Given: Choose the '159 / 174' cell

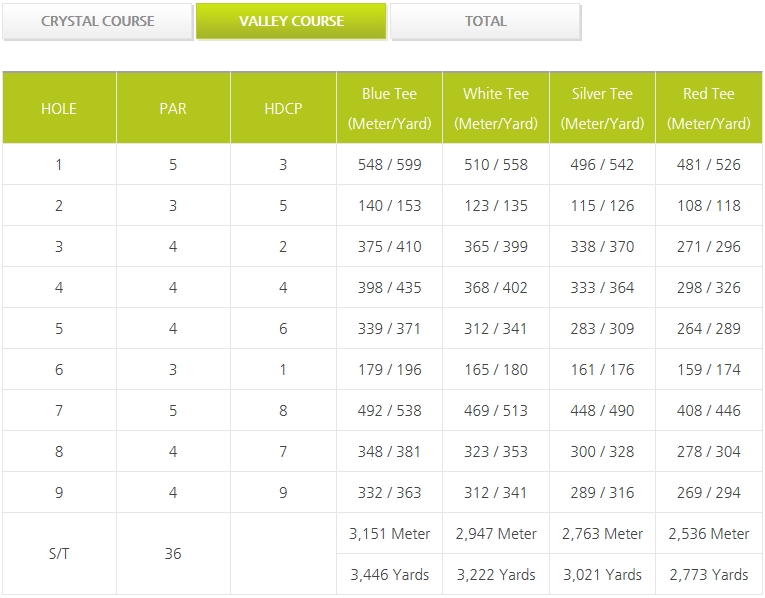Looking at the screenshot, I should click(x=708, y=370).
